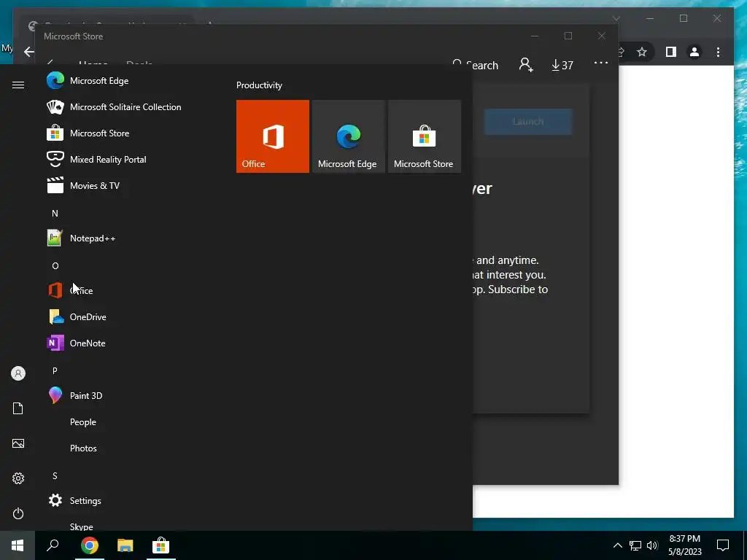
Task: Open taskbar Search magnifier
Action: click(53, 545)
